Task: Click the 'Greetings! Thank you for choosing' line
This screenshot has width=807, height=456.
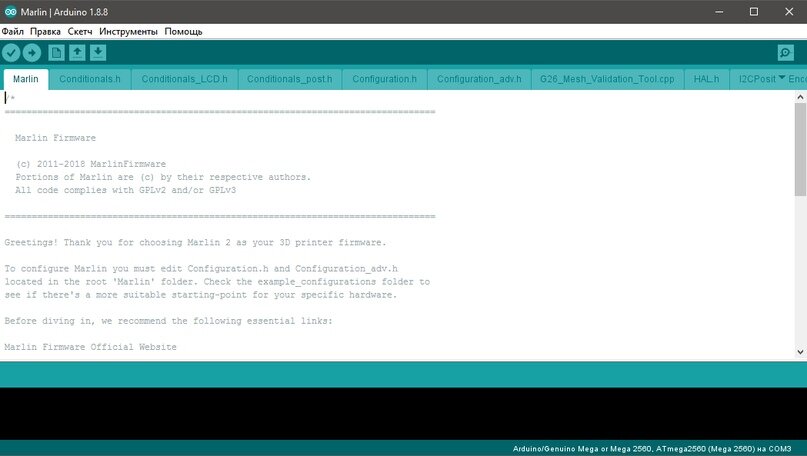Action: (x=195, y=242)
